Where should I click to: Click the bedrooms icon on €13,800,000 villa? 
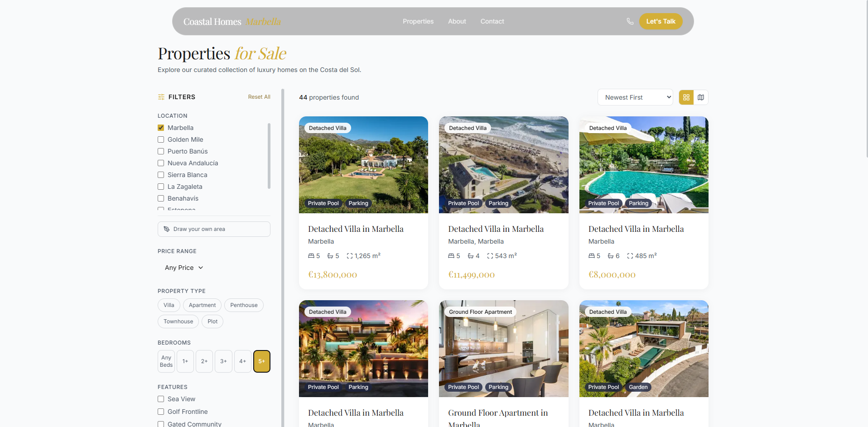311,255
